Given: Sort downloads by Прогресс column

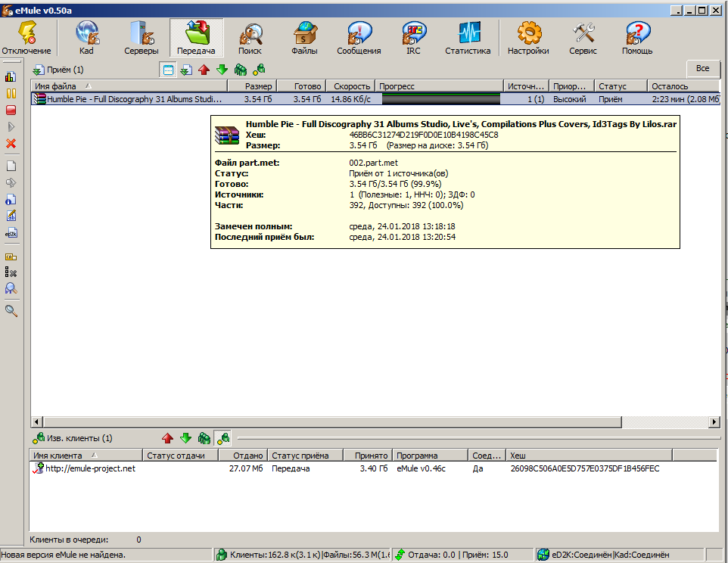Looking at the screenshot, I should 439,86.
